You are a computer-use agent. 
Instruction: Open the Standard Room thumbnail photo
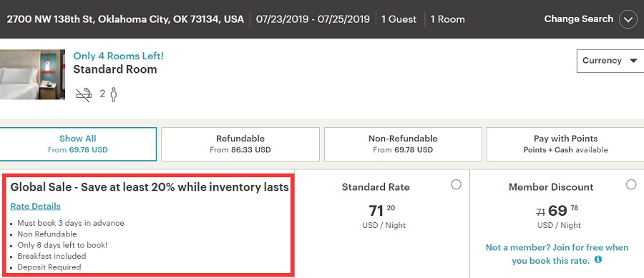click(32, 74)
